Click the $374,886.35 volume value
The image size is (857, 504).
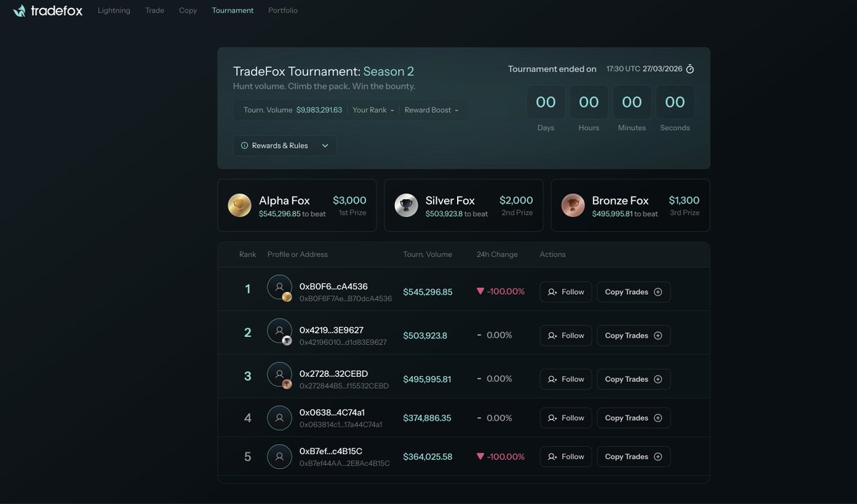tap(427, 418)
